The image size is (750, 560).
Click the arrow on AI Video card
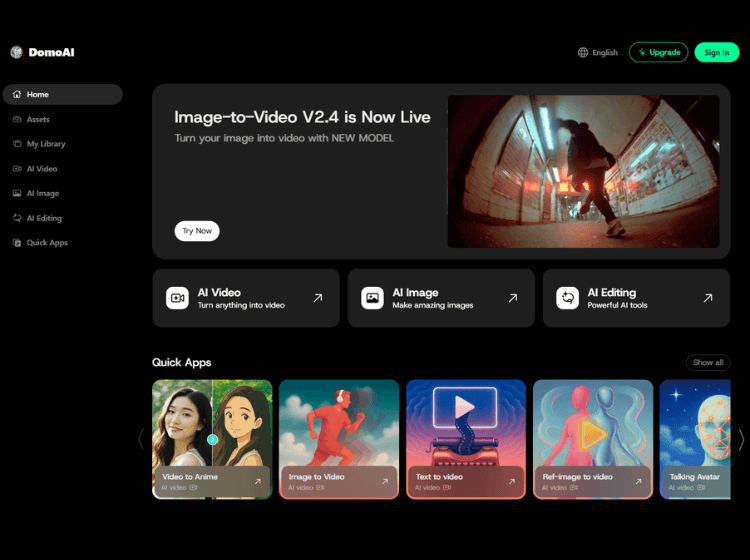click(x=318, y=298)
